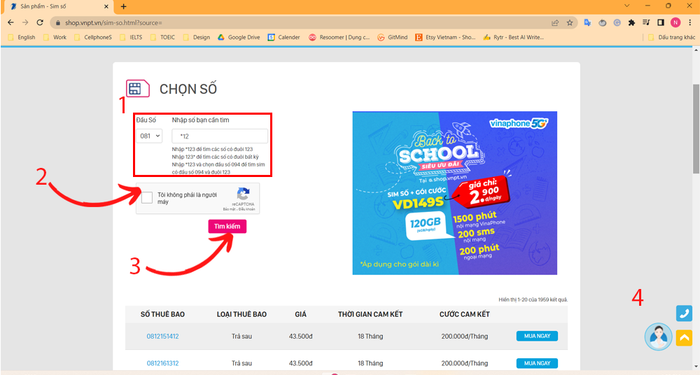This screenshot has height=375, width=700.
Task: Click the SIM card icon beside CHỌN SỐ
Action: (138, 88)
